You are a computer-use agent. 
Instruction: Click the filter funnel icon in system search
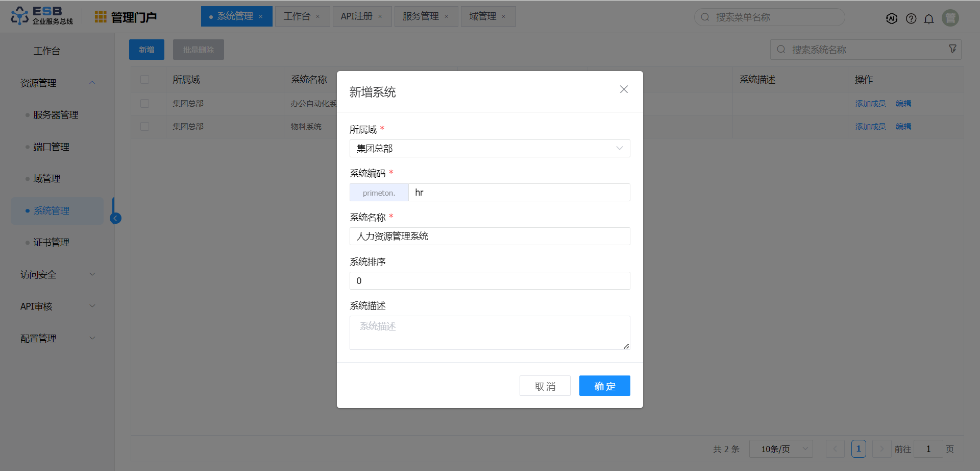click(x=952, y=49)
